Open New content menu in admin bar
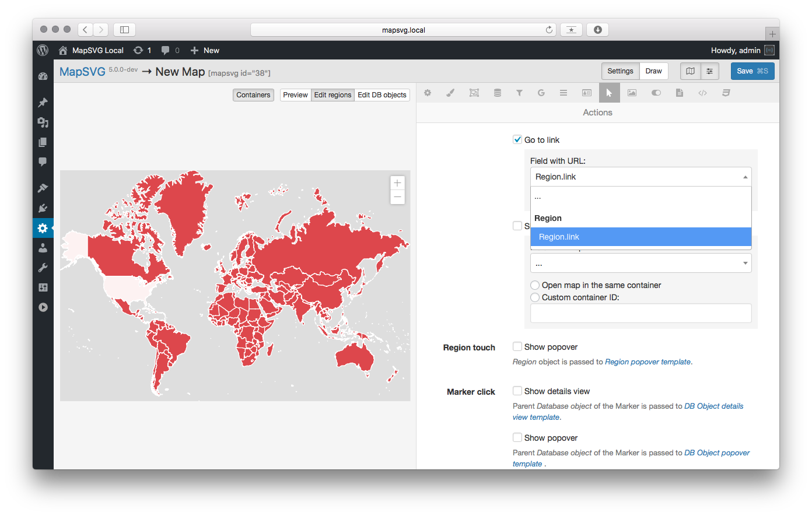The width and height of the screenshot is (812, 516). (205, 50)
